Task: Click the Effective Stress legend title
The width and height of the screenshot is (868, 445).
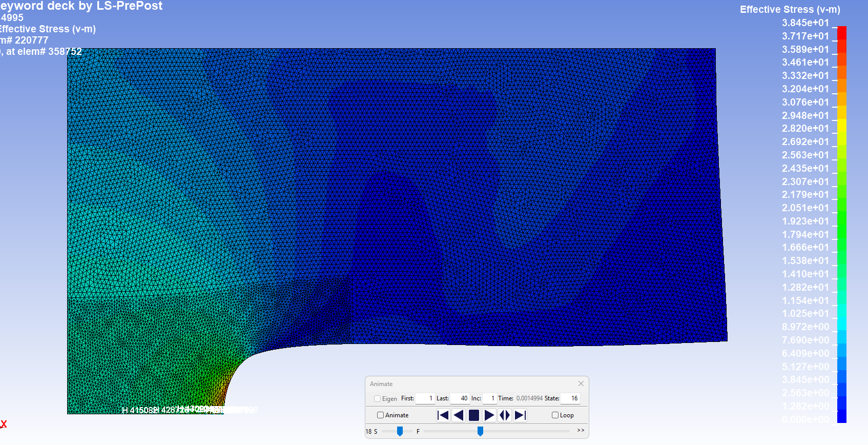Action: 790,10
